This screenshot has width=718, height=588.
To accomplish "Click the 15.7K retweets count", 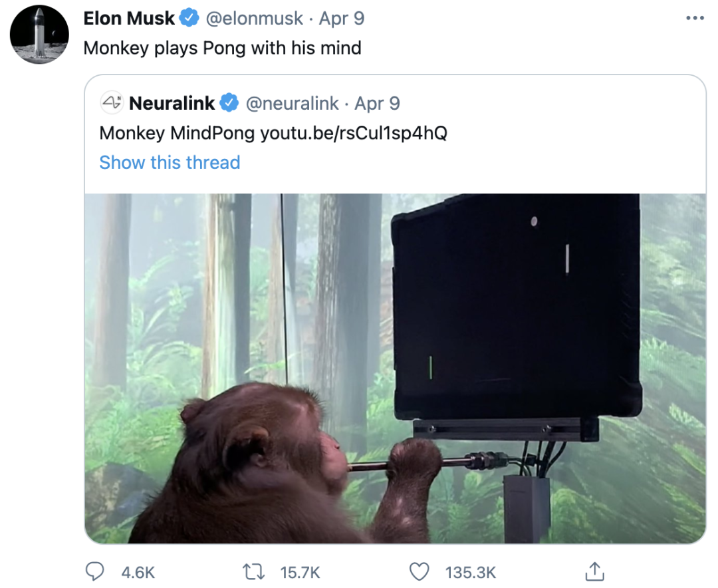I will [x=300, y=572].
